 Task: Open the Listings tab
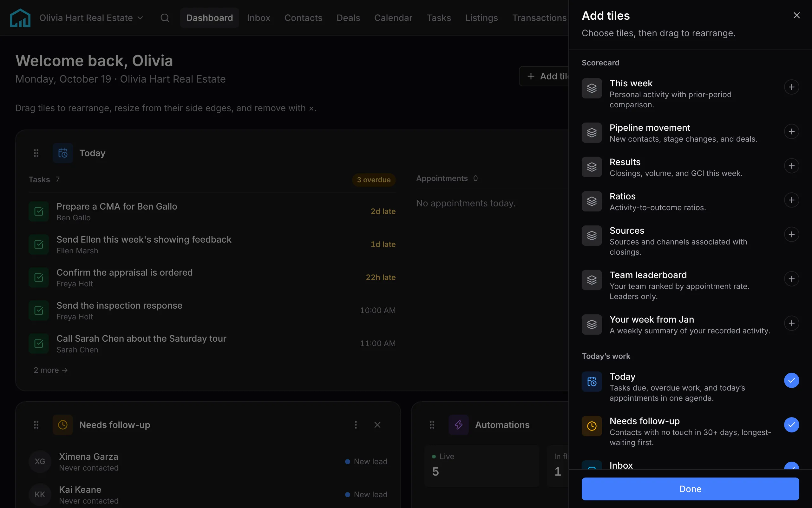coord(481,17)
